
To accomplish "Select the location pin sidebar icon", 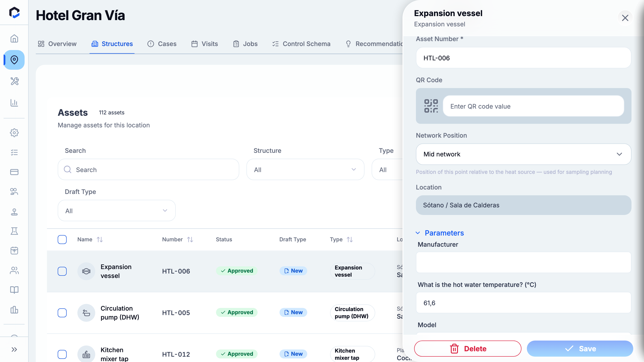I will pyautogui.click(x=14, y=60).
